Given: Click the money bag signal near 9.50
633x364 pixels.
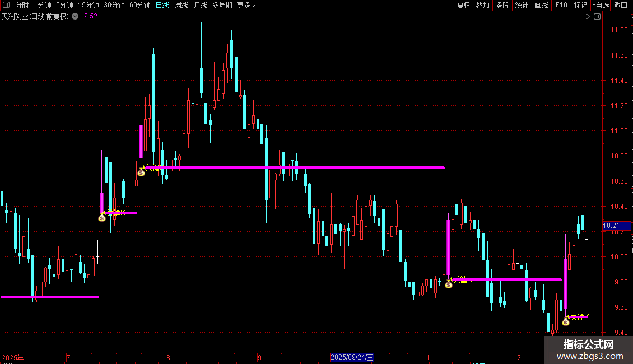Looking at the screenshot, I should (x=566, y=321).
